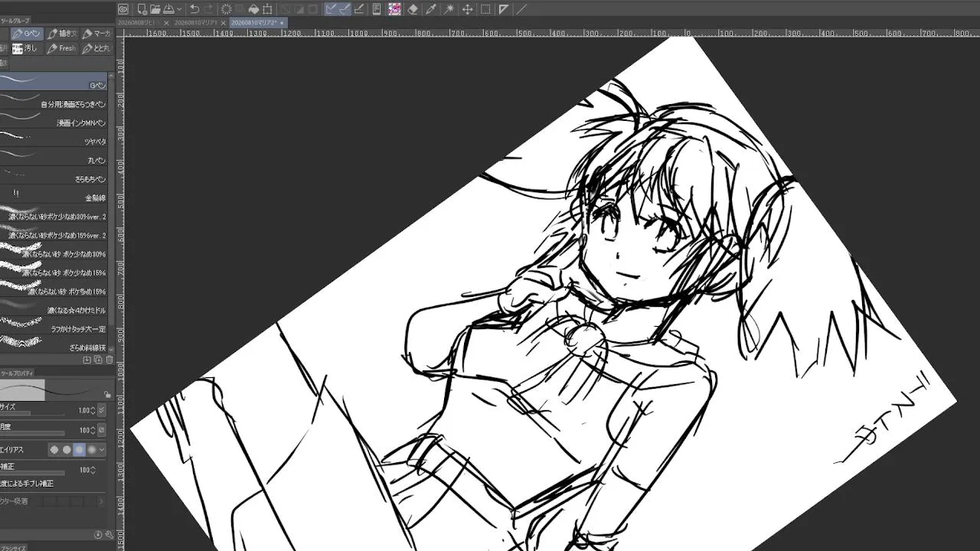Select the active 20260810マリア2* tab

(258, 23)
